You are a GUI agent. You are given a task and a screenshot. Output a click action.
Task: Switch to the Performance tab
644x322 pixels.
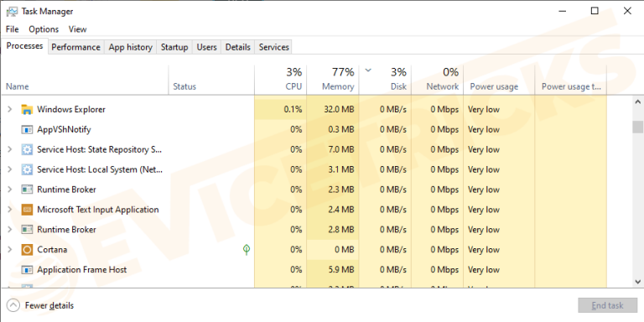coord(75,47)
